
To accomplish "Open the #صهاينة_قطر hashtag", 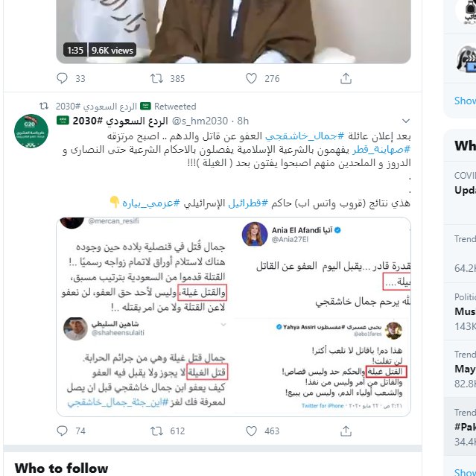I will (381, 150).
